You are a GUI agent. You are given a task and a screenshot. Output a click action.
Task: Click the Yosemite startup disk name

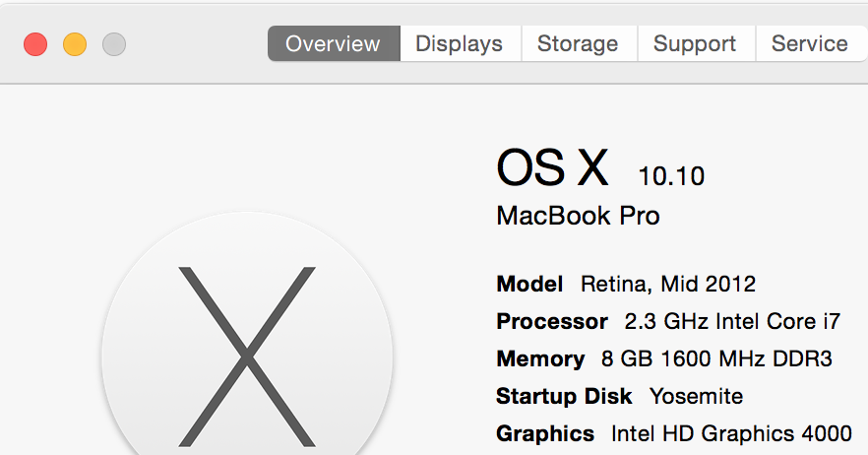696,397
